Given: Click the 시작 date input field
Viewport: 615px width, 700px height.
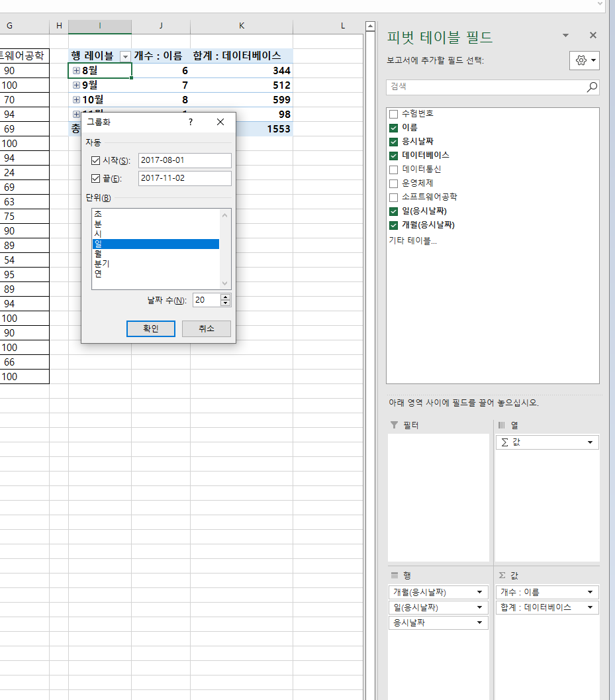Looking at the screenshot, I should [x=185, y=160].
